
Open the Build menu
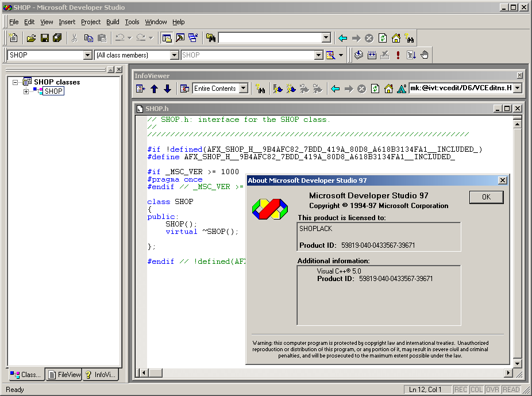113,22
